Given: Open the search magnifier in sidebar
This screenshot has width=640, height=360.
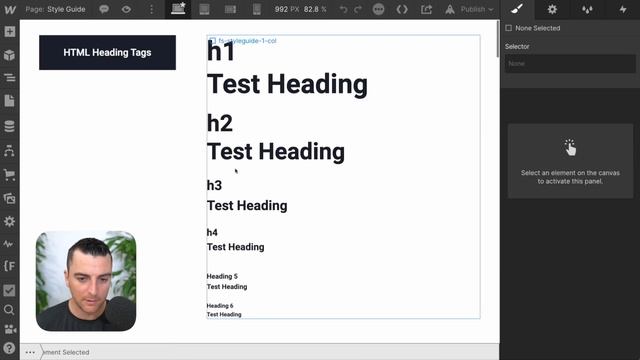Looking at the screenshot, I should (9, 310).
